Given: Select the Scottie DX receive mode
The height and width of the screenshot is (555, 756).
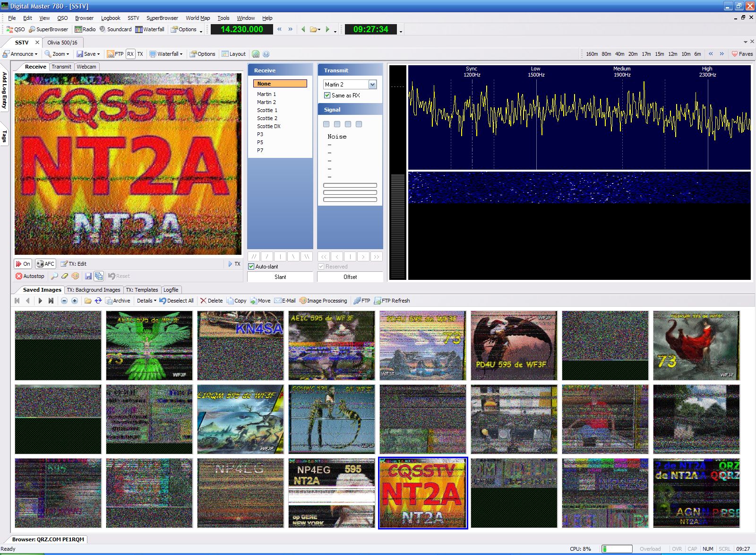Looking at the screenshot, I should [268, 126].
